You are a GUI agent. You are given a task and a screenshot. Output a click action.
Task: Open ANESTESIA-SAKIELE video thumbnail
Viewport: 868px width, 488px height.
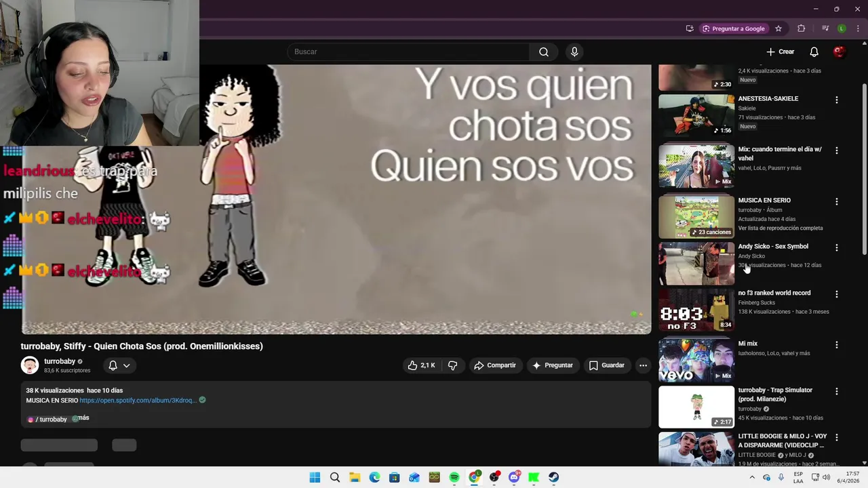[696, 115]
